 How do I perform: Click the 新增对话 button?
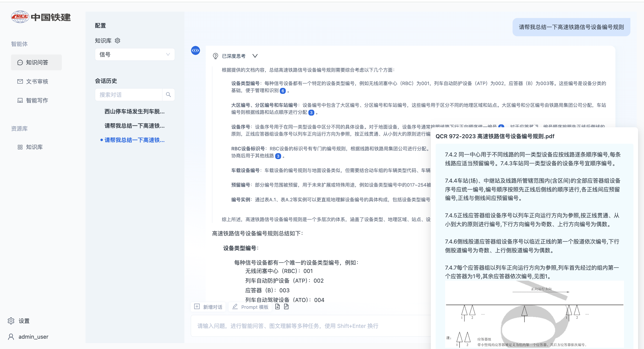tap(208, 307)
